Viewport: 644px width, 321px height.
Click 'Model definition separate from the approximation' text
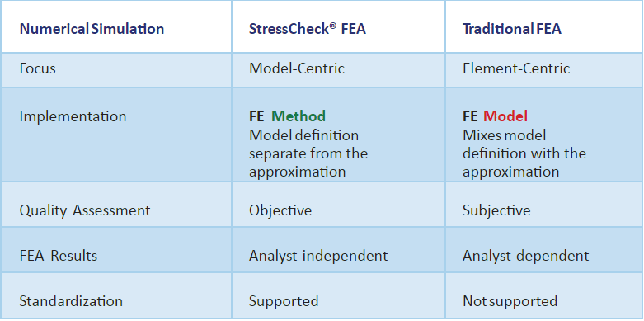coord(308,153)
